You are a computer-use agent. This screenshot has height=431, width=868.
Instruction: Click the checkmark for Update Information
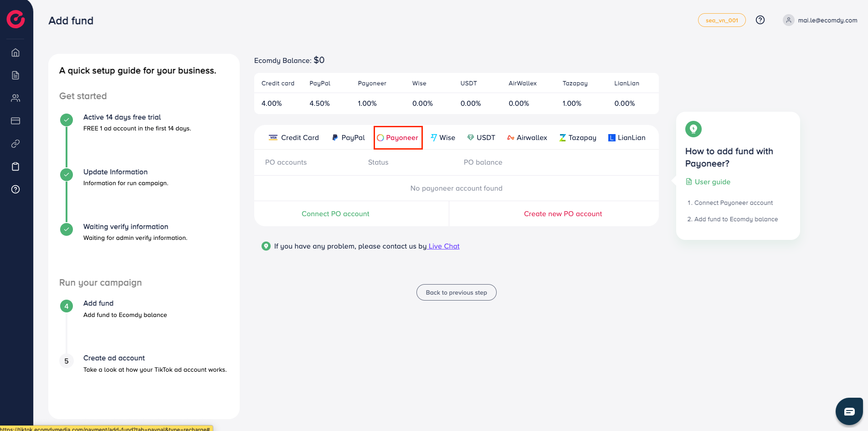coord(67,175)
